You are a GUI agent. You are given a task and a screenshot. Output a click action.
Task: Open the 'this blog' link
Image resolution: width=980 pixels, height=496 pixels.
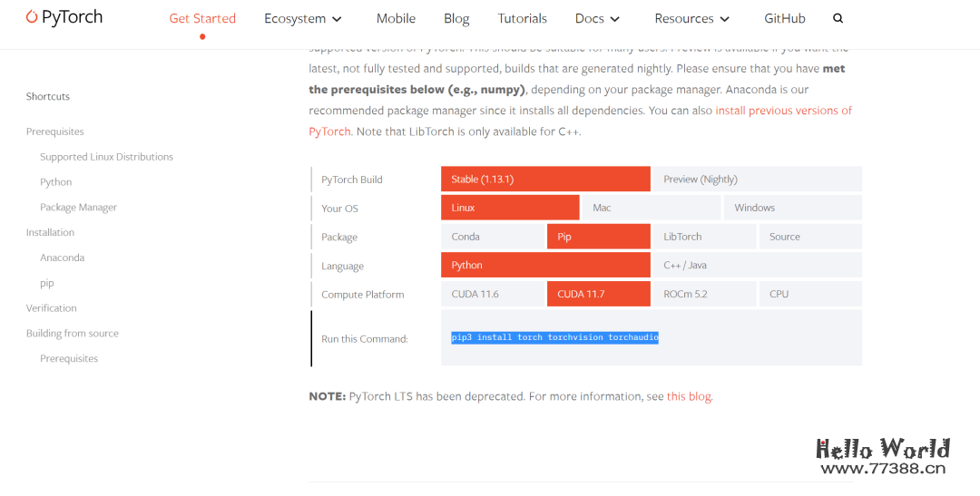point(689,396)
